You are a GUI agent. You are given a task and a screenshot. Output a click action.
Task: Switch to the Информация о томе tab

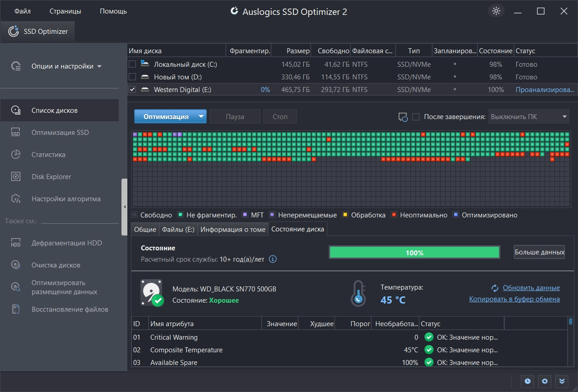[233, 229]
